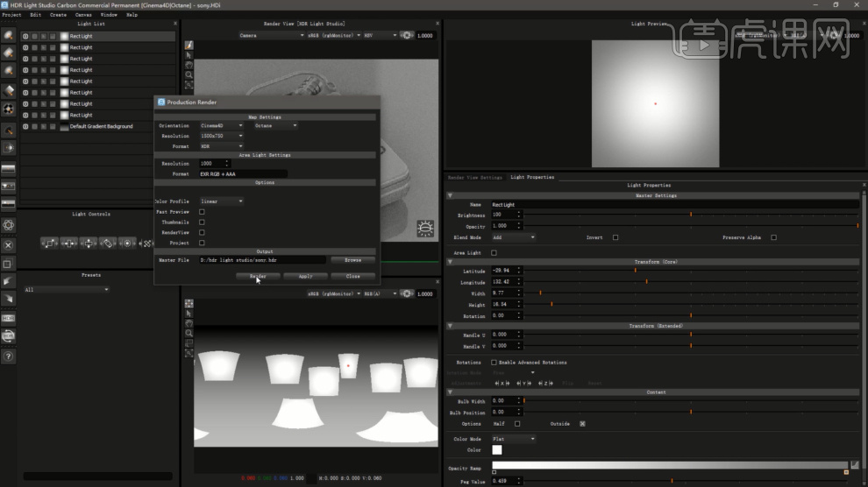Viewport: 868px width, 487px height.
Task: Click the atom-shaped icon in the left toolbar
Action: coord(8,225)
